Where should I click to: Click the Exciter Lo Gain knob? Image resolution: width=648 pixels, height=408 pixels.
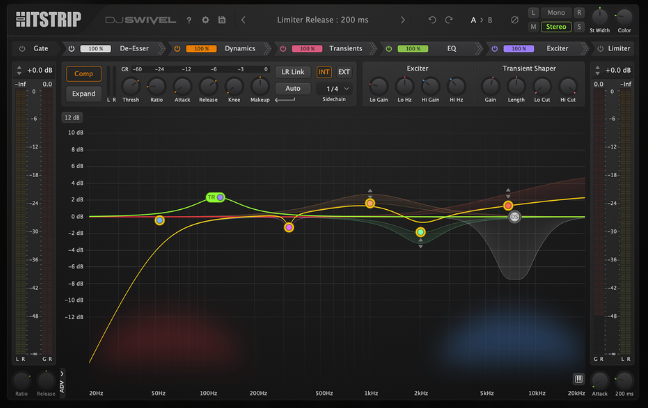[378, 86]
